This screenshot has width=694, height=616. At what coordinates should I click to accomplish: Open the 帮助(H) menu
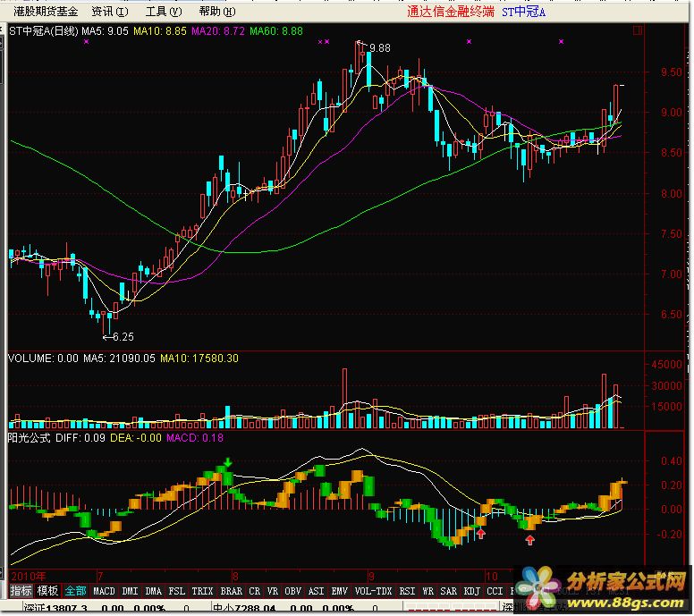click(217, 12)
